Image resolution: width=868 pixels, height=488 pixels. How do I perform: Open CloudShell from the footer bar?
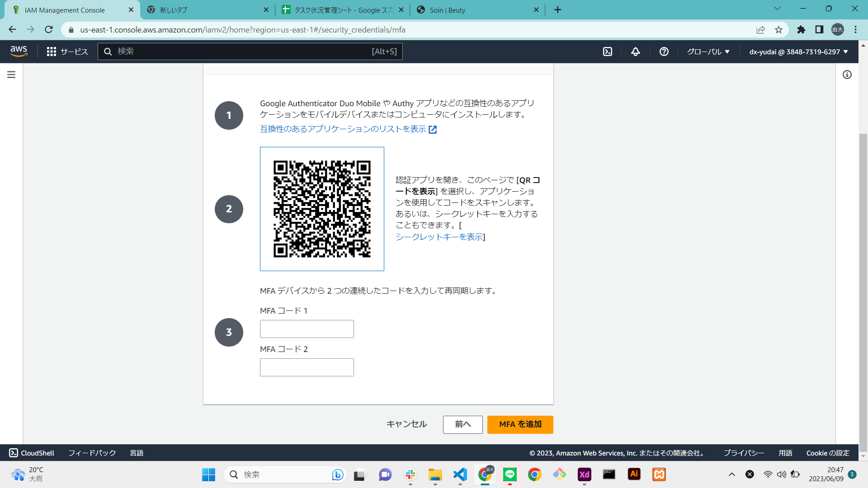click(32, 453)
